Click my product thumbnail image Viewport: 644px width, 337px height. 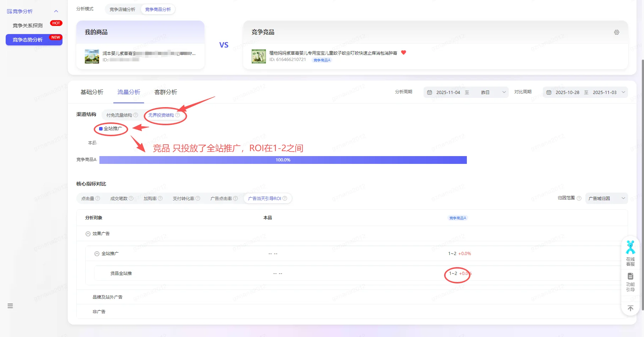tap(92, 56)
